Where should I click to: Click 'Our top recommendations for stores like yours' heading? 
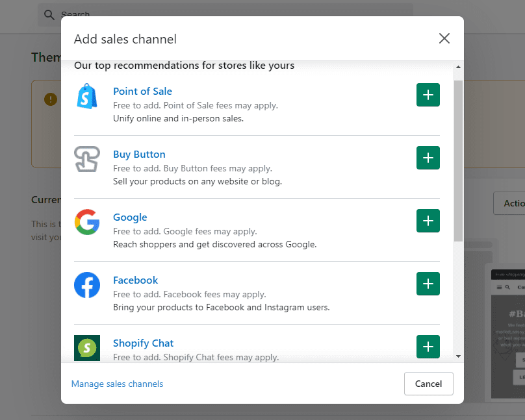click(x=184, y=66)
